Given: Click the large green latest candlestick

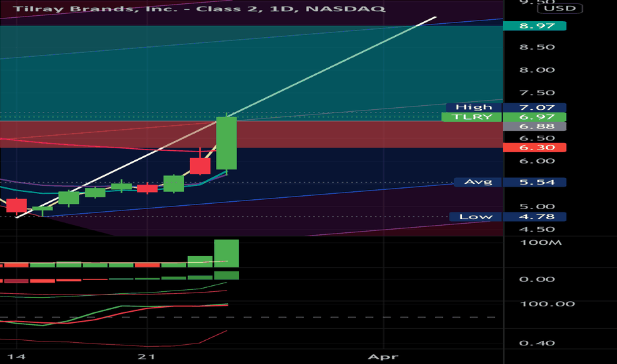Looking at the screenshot, I should (226, 143).
